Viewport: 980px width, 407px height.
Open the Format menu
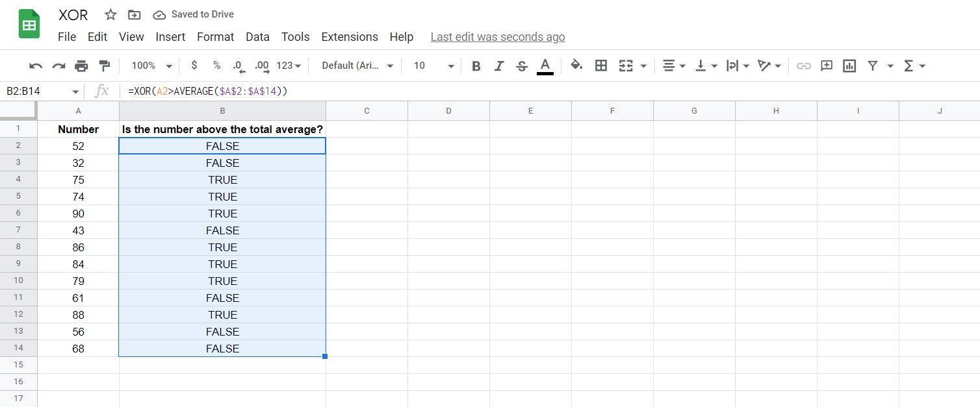point(215,37)
